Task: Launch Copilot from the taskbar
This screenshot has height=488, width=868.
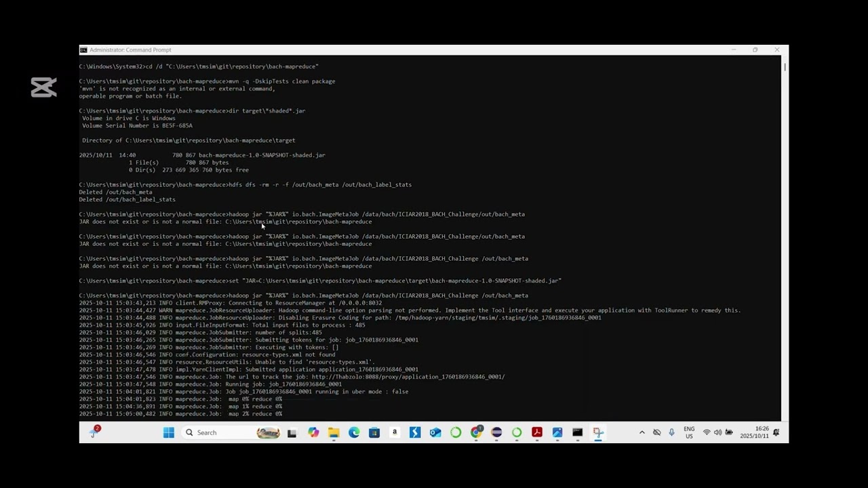Action: (313, 432)
